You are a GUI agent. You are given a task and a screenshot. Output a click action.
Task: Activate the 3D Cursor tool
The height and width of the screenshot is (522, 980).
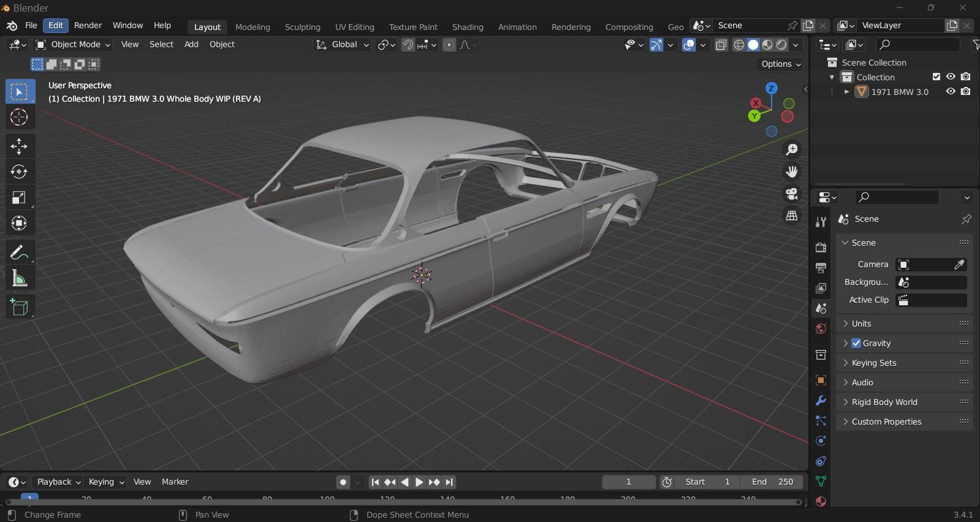(x=20, y=117)
